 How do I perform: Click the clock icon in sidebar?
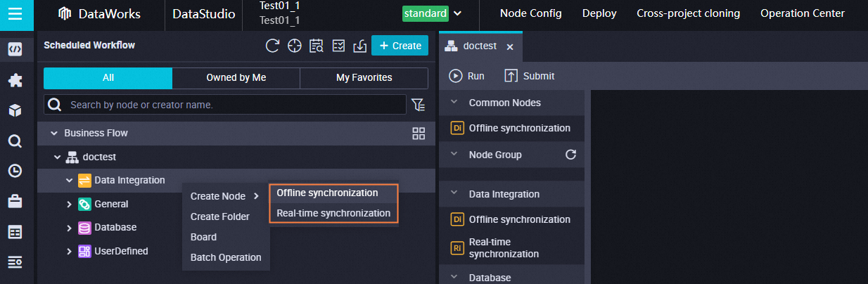click(15, 171)
